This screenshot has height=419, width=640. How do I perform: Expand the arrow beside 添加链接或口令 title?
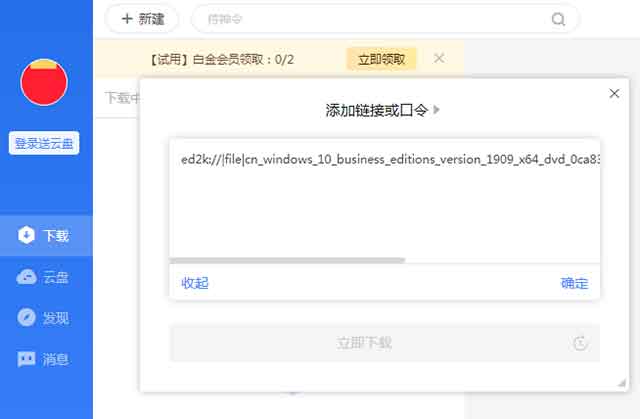436,110
